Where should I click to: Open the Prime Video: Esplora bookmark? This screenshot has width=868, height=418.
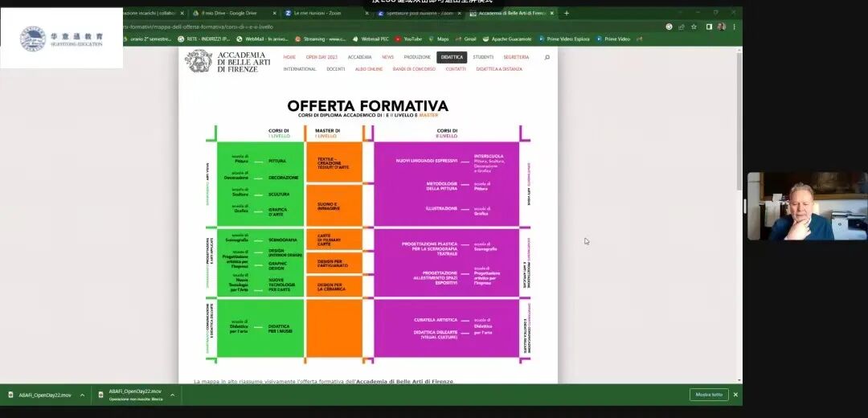pyautogui.click(x=563, y=39)
